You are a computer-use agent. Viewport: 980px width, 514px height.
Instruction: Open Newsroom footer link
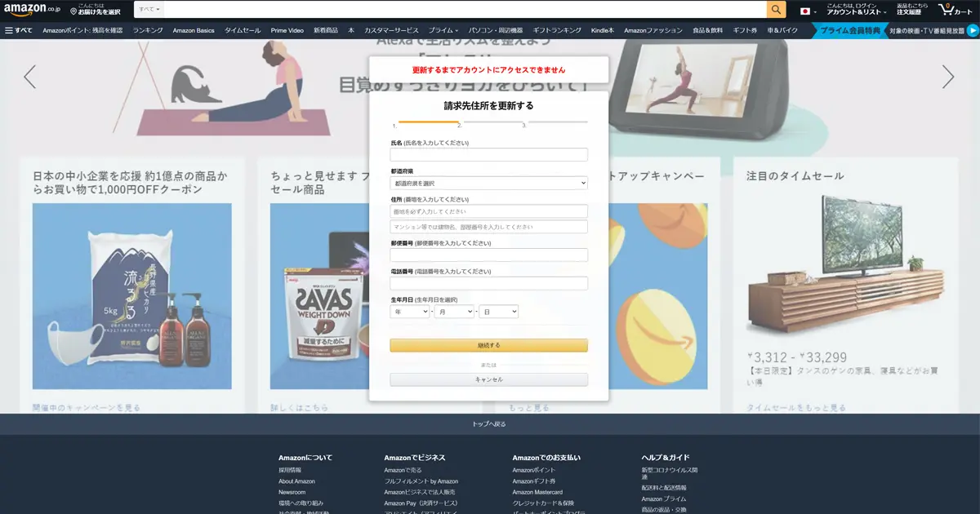[292, 492]
